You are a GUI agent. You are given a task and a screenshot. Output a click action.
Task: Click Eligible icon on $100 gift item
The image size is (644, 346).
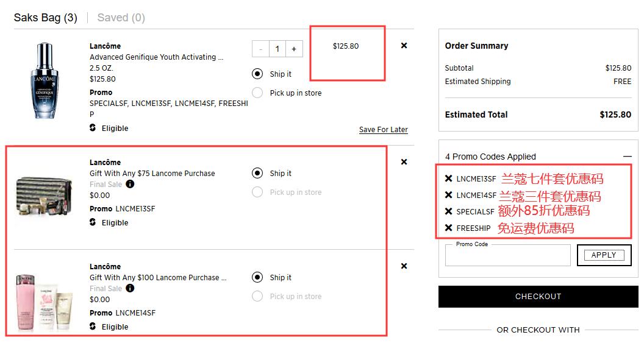click(93, 327)
